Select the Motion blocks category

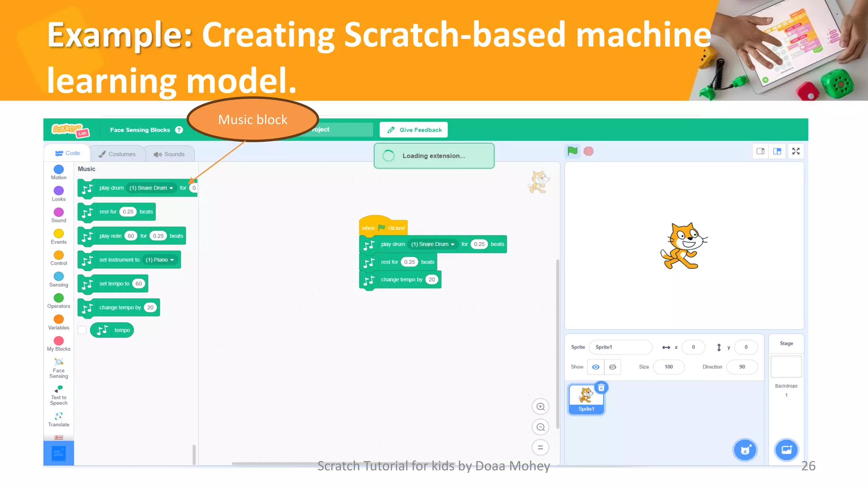tap(58, 172)
